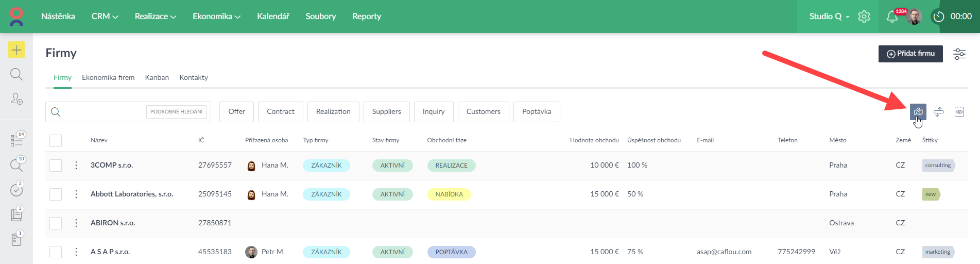
Task: Click the map view icon
Action: tap(918, 112)
